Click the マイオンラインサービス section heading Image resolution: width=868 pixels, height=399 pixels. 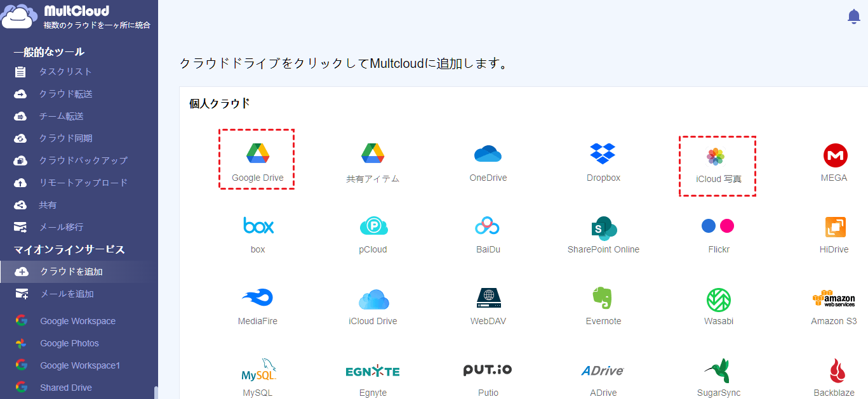coord(69,250)
